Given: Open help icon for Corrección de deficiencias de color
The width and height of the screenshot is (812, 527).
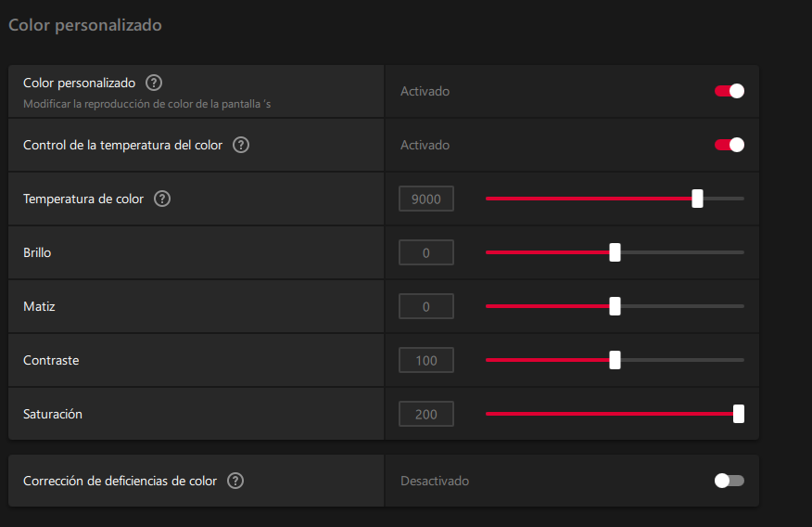Looking at the screenshot, I should click(235, 481).
